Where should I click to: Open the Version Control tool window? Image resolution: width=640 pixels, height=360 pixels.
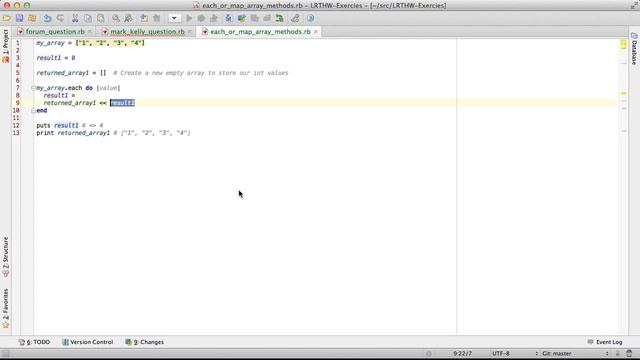coord(88,342)
